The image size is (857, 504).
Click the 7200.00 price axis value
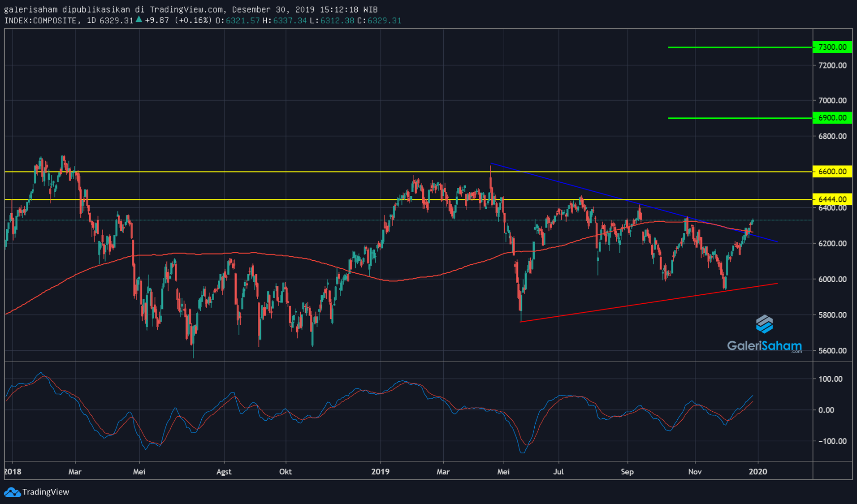coord(832,65)
